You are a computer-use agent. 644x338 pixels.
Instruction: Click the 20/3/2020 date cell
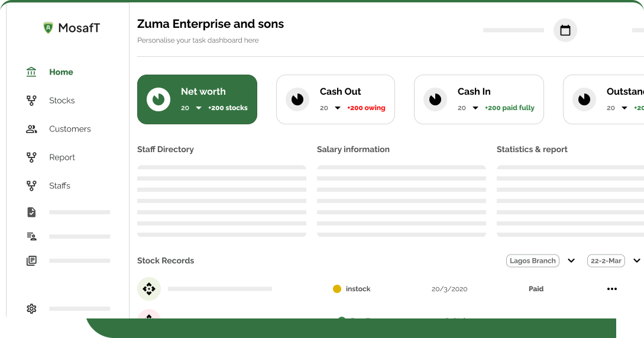click(x=449, y=289)
